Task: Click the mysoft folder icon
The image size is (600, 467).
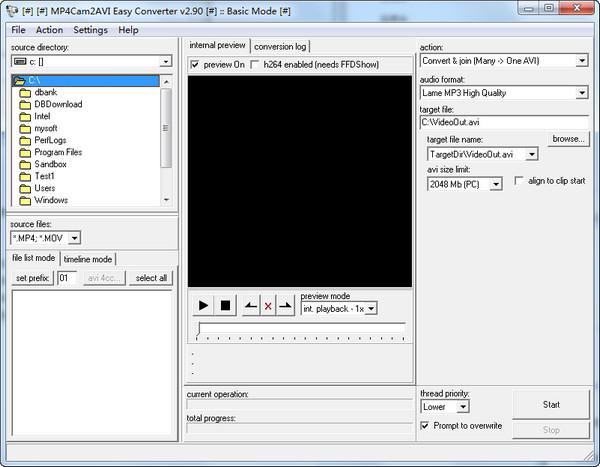Action: tap(25, 129)
